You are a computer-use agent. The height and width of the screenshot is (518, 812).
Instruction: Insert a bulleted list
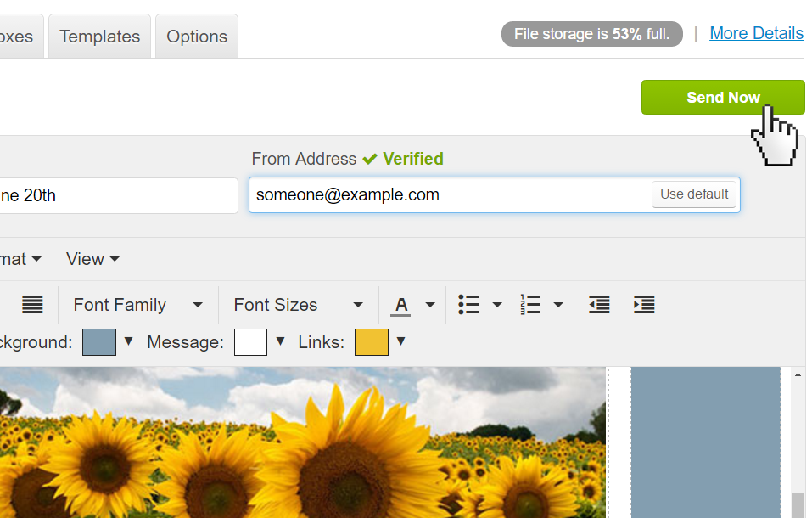(468, 305)
